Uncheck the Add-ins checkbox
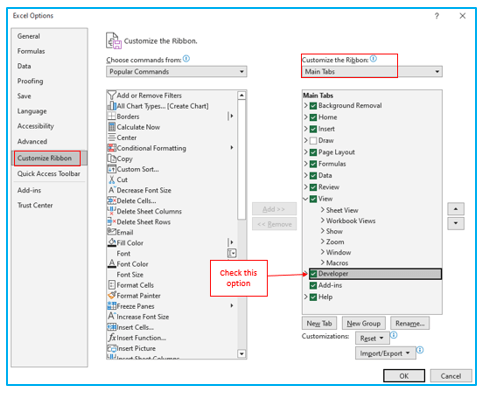The image size is (485, 393). tap(313, 285)
